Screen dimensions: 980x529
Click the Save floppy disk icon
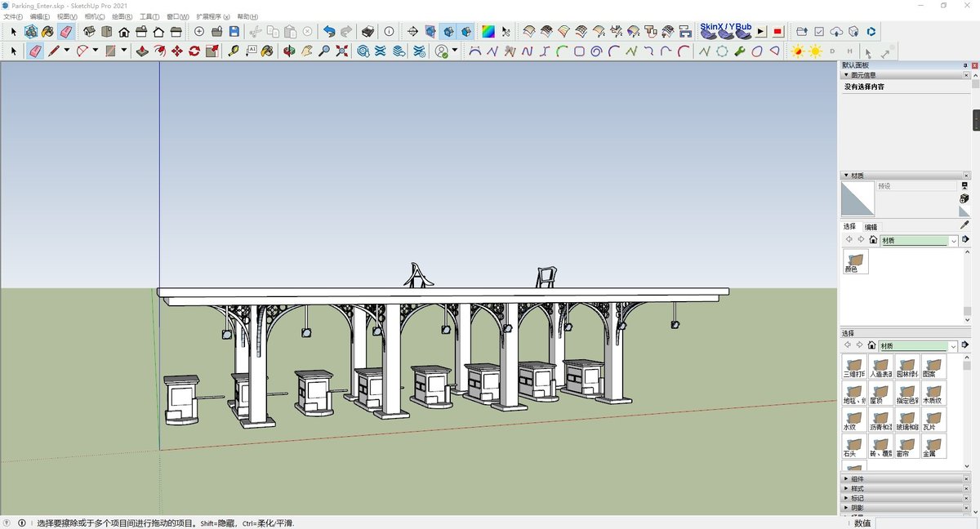point(234,32)
